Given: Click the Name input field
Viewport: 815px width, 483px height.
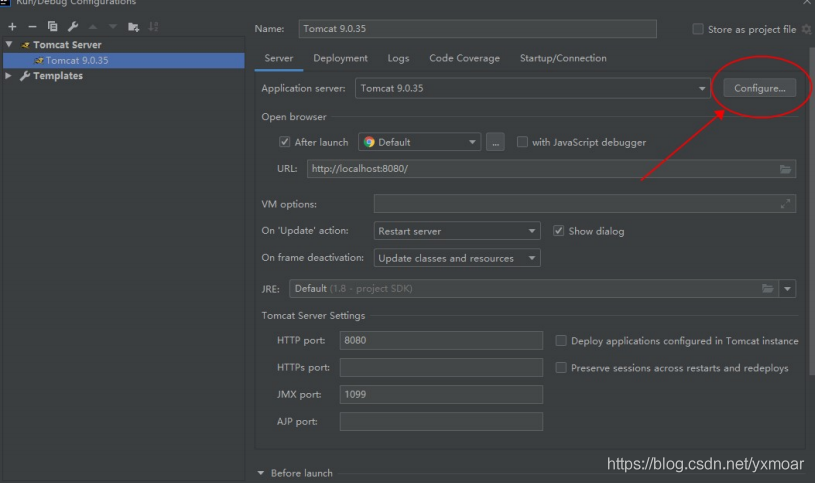Looking at the screenshot, I should tap(477, 29).
